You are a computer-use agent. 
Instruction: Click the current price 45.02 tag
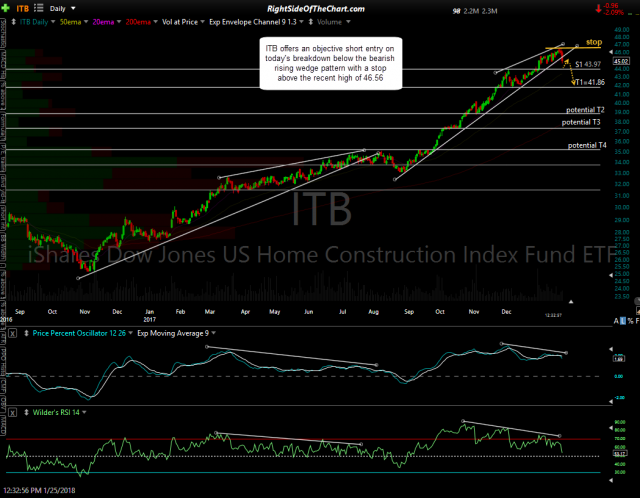pyautogui.click(x=621, y=61)
